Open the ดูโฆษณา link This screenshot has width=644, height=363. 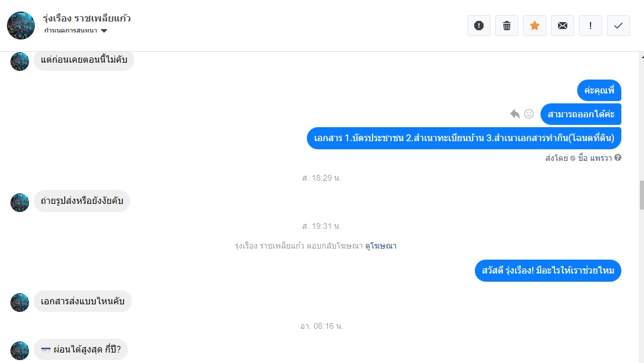click(x=381, y=246)
